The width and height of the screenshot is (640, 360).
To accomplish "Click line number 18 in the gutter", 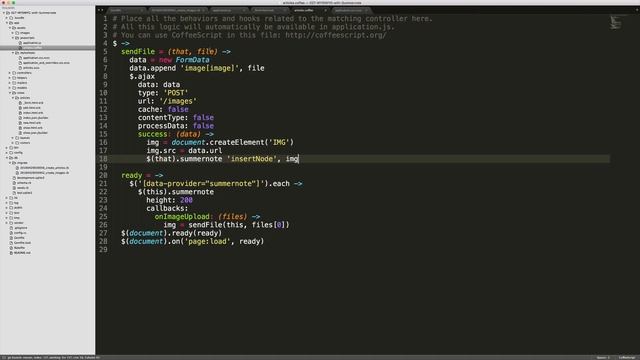I will (x=103, y=159).
